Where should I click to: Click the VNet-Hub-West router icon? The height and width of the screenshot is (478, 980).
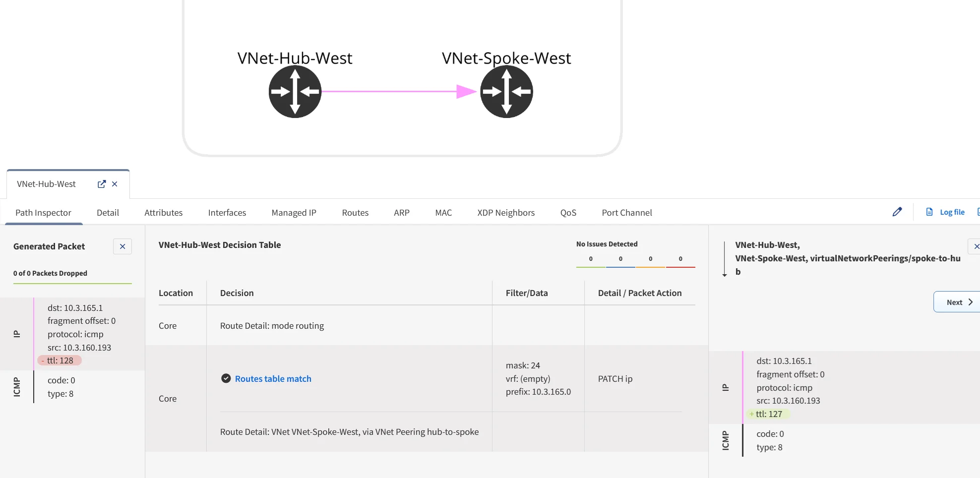(295, 92)
